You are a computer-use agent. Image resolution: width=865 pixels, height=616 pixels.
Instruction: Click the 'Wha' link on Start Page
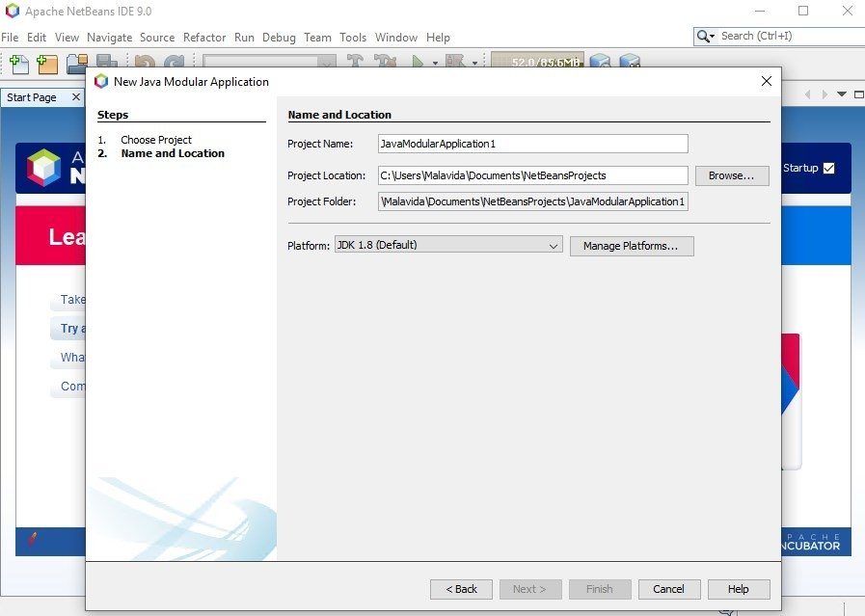click(x=73, y=358)
